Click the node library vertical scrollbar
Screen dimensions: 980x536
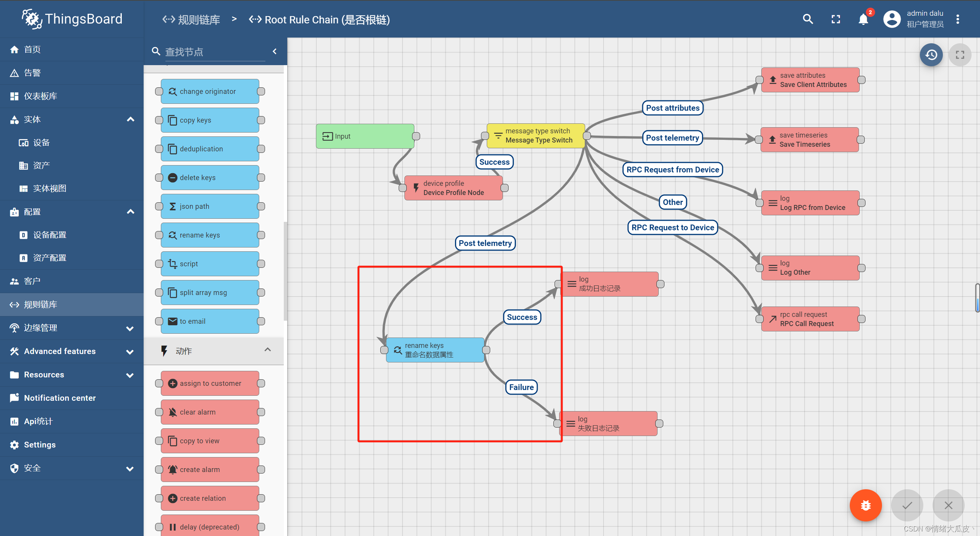pyautogui.click(x=285, y=271)
